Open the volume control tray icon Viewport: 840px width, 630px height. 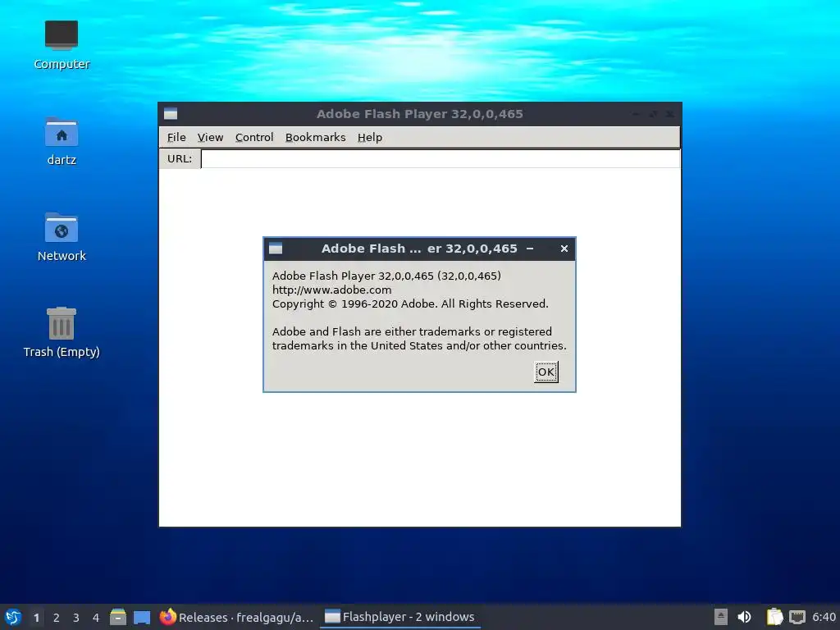click(745, 617)
